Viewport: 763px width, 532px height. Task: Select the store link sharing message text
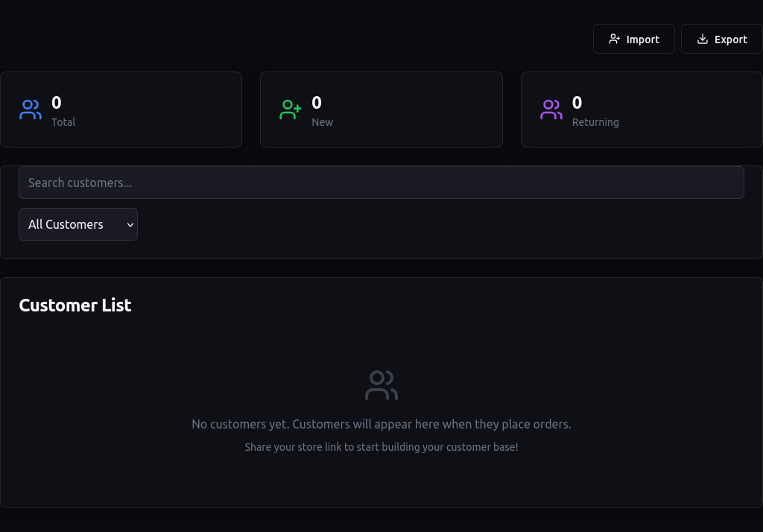(x=381, y=447)
